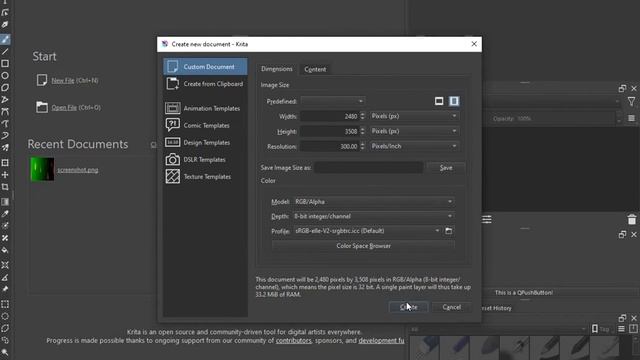
Task: Open Comic Templates
Action: (x=205, y=125)
